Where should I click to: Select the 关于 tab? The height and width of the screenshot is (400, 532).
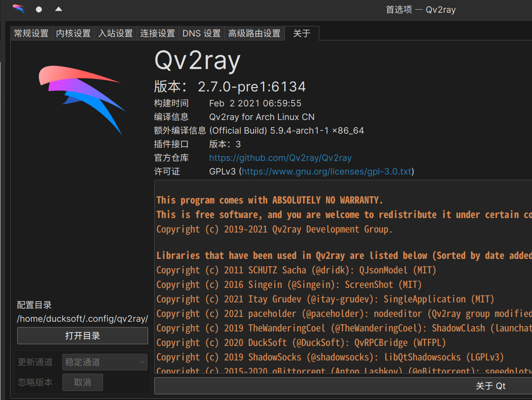(301, 33)
